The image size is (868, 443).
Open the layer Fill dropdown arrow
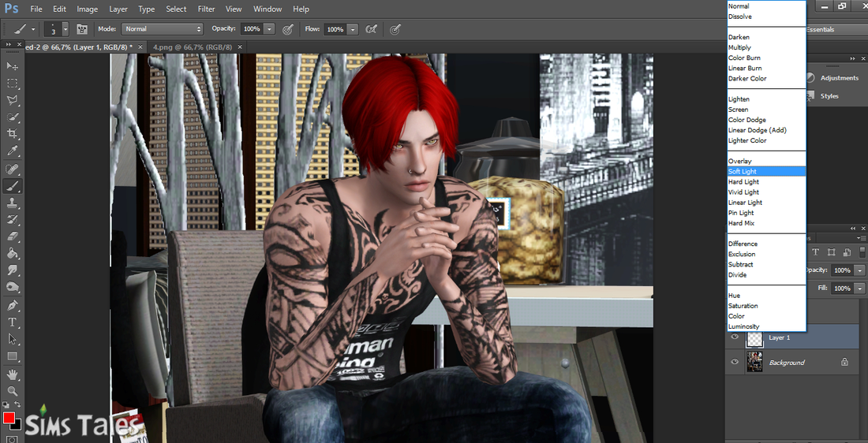click(x=859, y=289)
